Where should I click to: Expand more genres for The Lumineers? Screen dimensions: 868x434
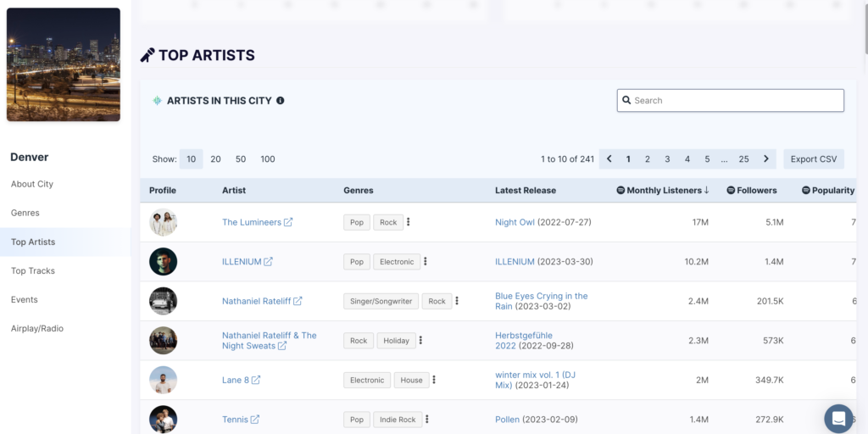pyautogui.click(x=408, y=222)
